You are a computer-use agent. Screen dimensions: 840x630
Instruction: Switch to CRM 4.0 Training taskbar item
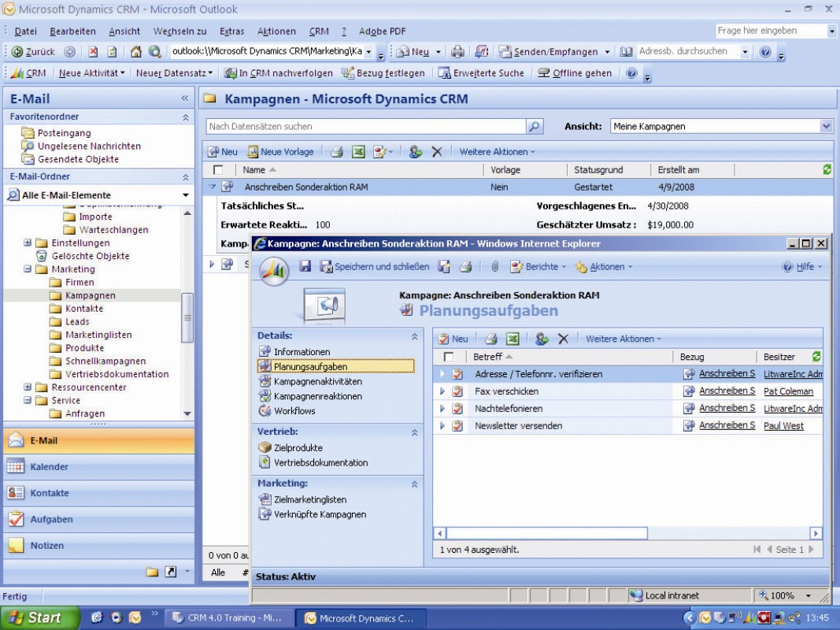pos(229,618)
